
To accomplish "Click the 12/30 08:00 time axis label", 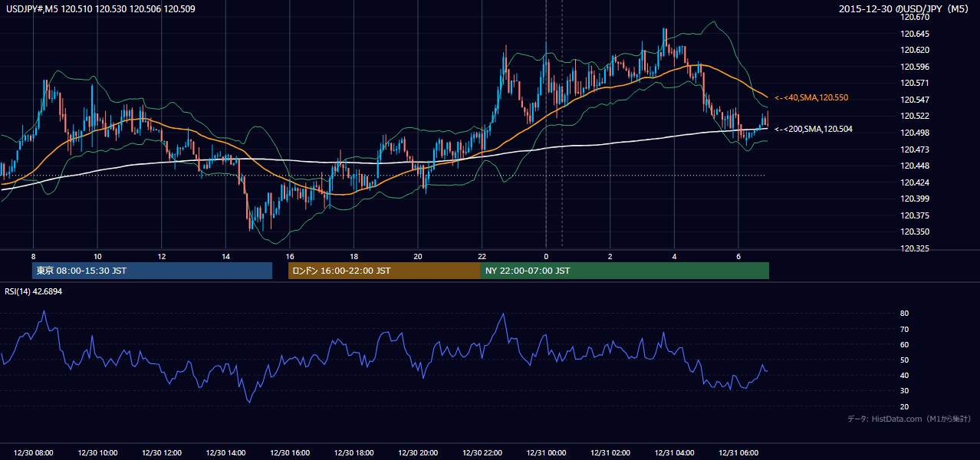I will pos(33,453).
